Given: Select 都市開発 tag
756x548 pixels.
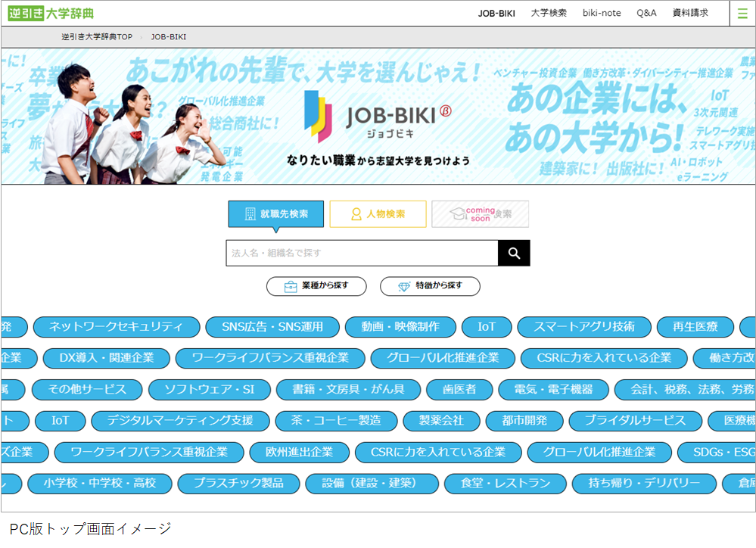Looking at the screenshot, I should (524, 421).
